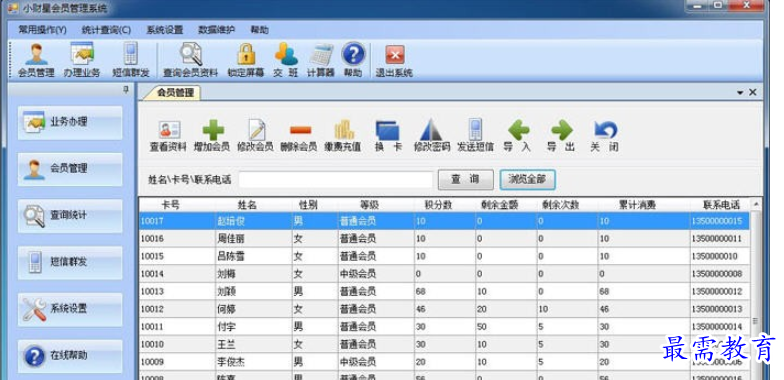Image resolution: width=784 pixels, height=380 pixels.
Task: Select member 吕陈雪 row
Action: pos(444,256)
